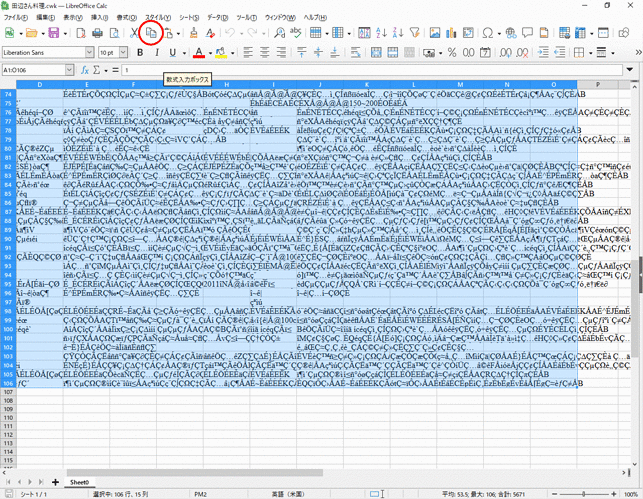Image resolution: width=643 pixels, height=499 pixels.
Task: Toggle Wrap Text button
Action: (356, 52)
